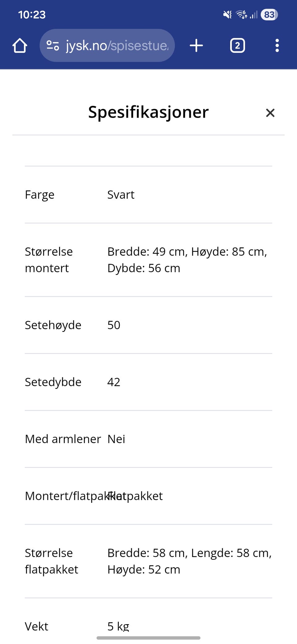Image resolution: width=297 pixels, height=644 pixels.
Task: Open a new tab with the plus icon
Action: (196, 45)
